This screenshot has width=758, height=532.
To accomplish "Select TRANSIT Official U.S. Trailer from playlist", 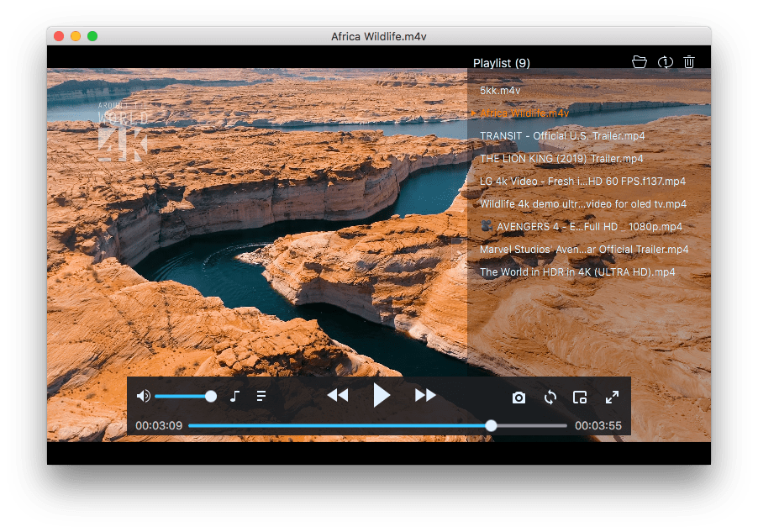I will pyautogui.click(x=561, y=135).
